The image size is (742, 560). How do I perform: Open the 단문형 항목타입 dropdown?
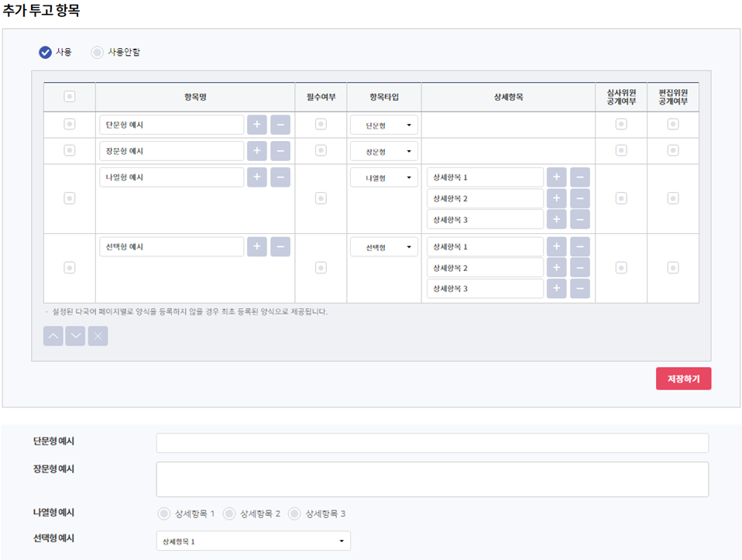(x=383, y=125)
